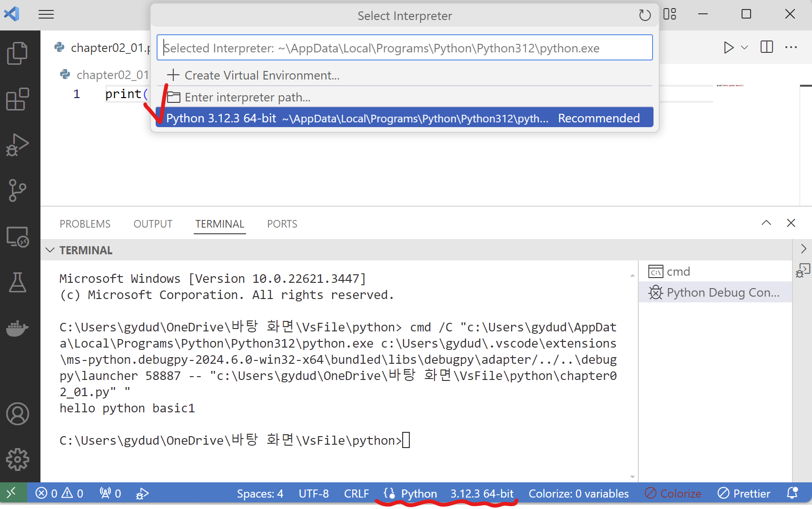812x509 pixels.
Task: Click the Prettier status item
Action: 744,493
